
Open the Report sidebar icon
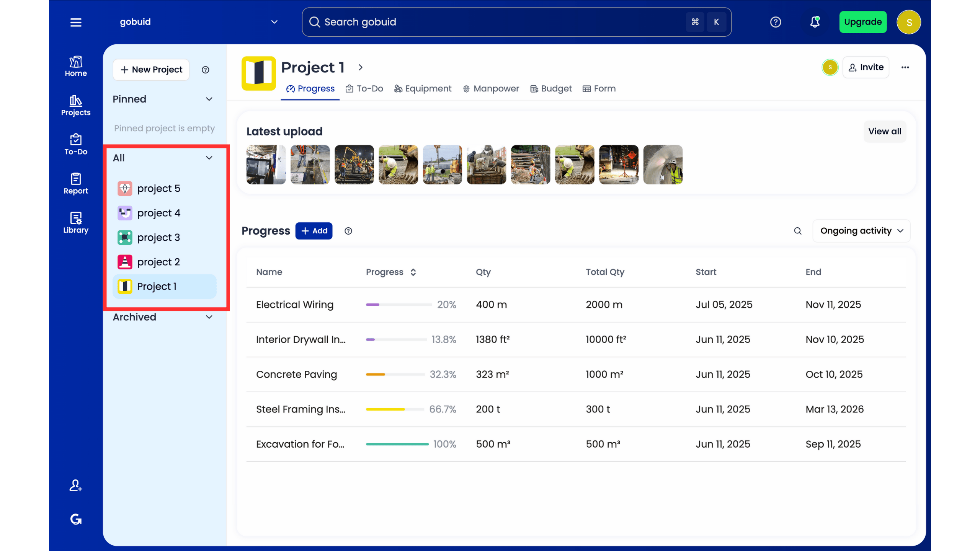[76, 184]
